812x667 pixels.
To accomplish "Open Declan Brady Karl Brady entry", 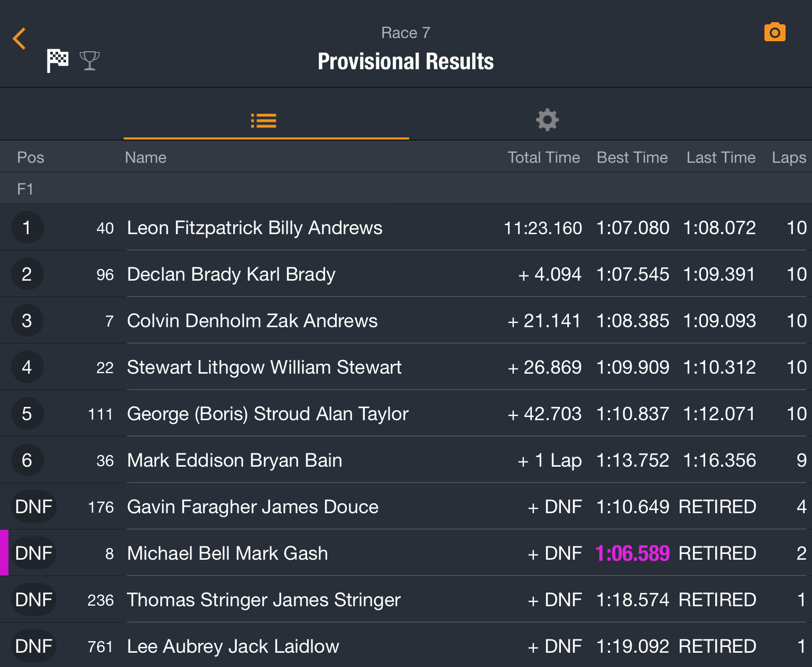I will (406, 274).
